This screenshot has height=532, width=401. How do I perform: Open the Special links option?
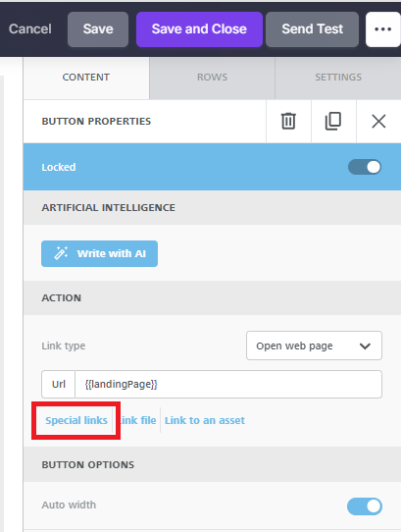click(x=76, y=420)
